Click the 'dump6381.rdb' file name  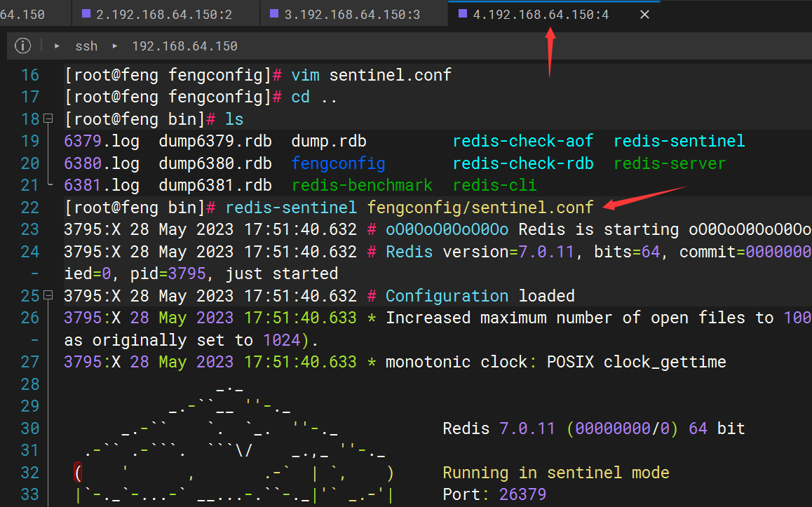[x=215, y=185]
